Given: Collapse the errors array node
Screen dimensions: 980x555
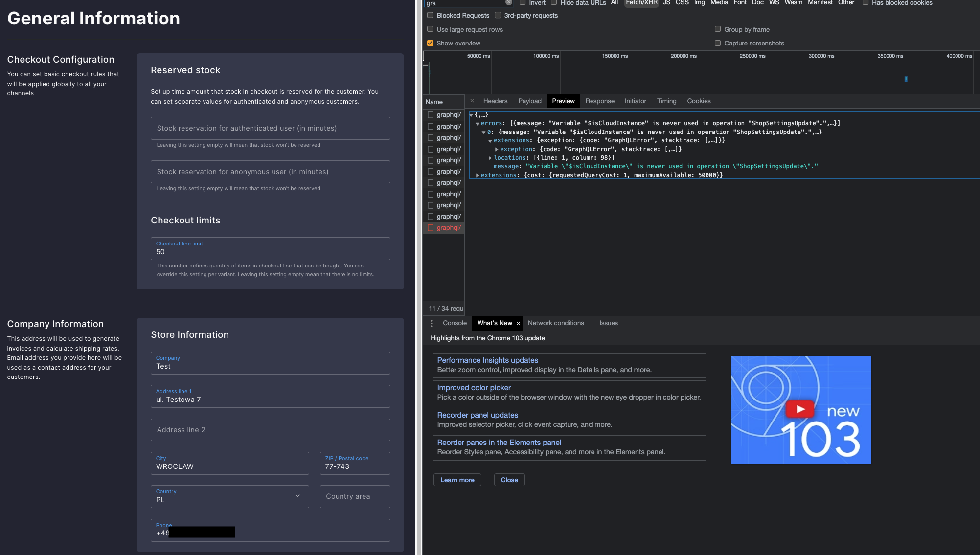Looking at the screenshot, I should click(x=478, y=124).
